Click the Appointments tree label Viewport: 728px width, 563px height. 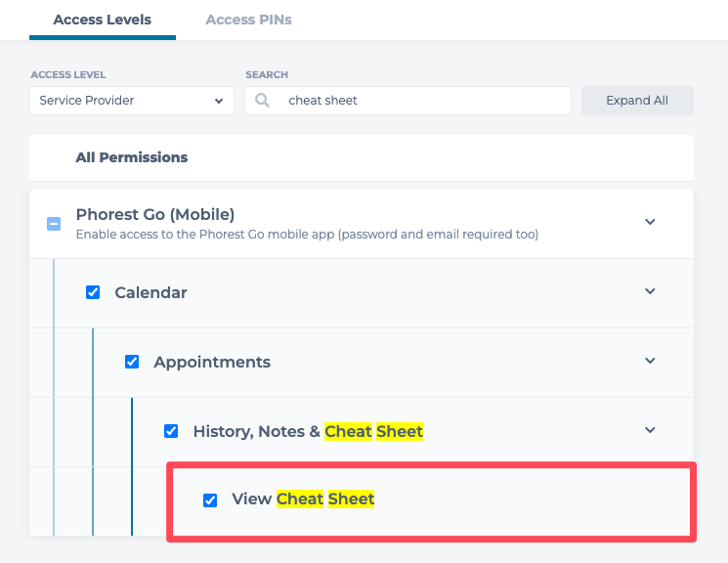coord(212,362)
